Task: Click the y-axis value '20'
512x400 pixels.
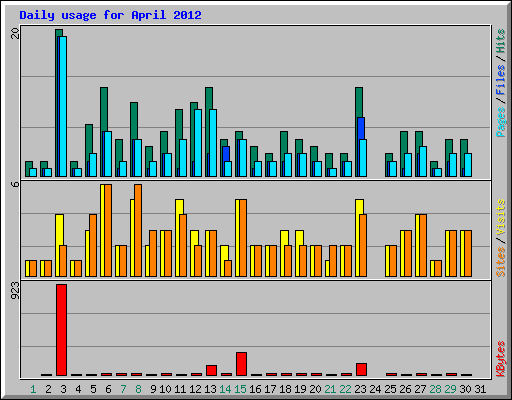Action: pos(15,33)
